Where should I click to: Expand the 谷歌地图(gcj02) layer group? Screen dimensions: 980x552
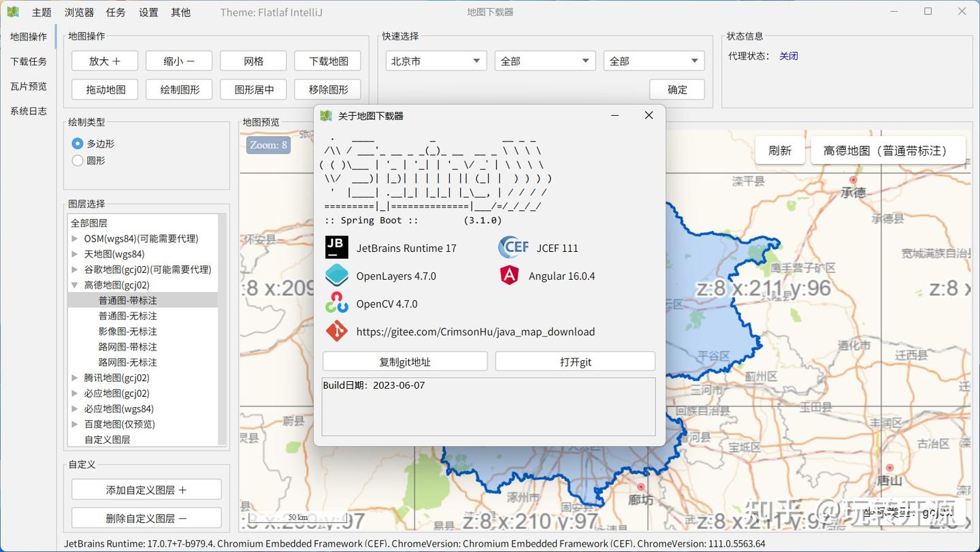75,270
